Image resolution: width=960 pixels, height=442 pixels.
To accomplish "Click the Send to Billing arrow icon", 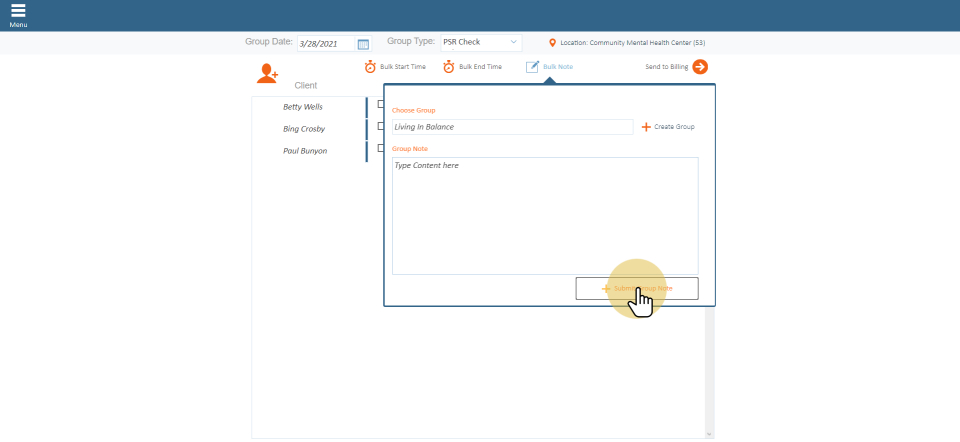I will click(700, 67).
